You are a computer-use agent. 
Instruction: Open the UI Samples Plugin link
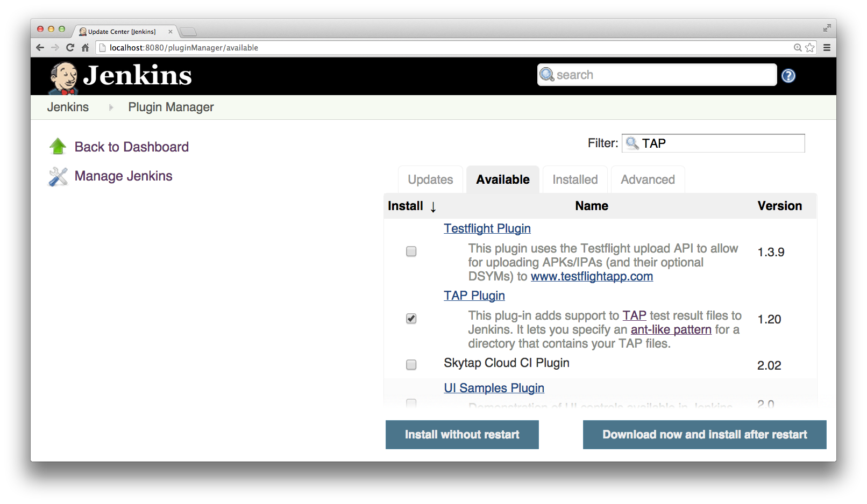pos(494,388)
